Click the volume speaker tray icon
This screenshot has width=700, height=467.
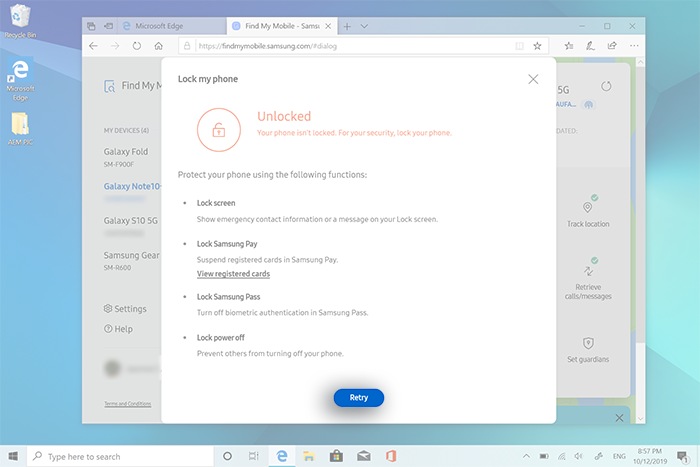click(579, 456)
